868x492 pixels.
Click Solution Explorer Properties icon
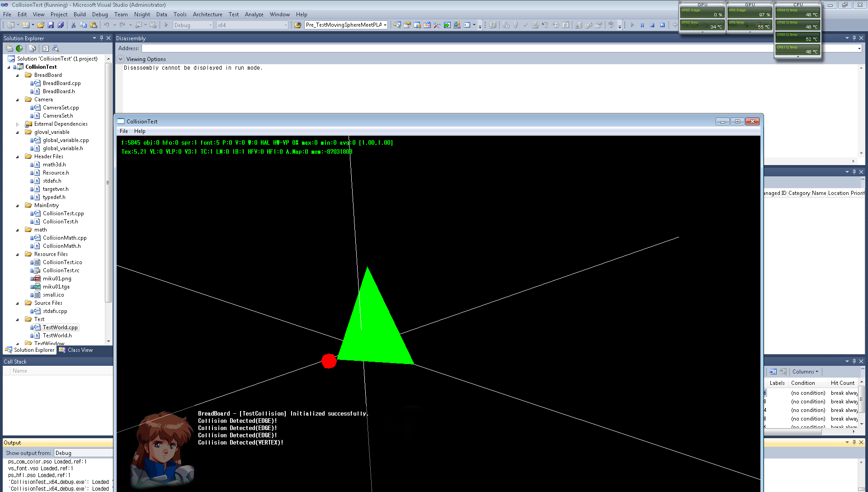click(x=9, y=48)
